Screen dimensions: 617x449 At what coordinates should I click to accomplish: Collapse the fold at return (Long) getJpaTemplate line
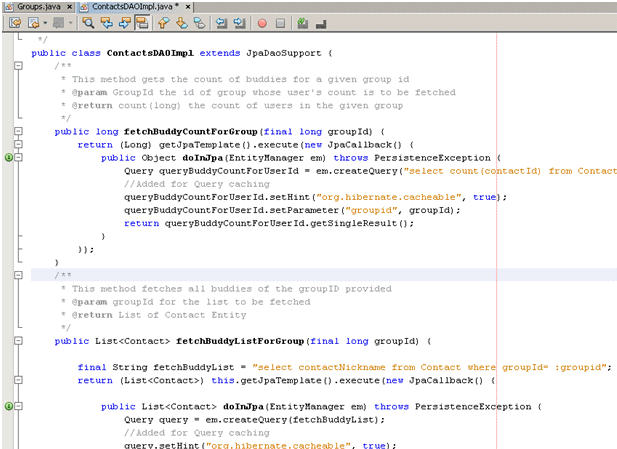click(18, 144)
